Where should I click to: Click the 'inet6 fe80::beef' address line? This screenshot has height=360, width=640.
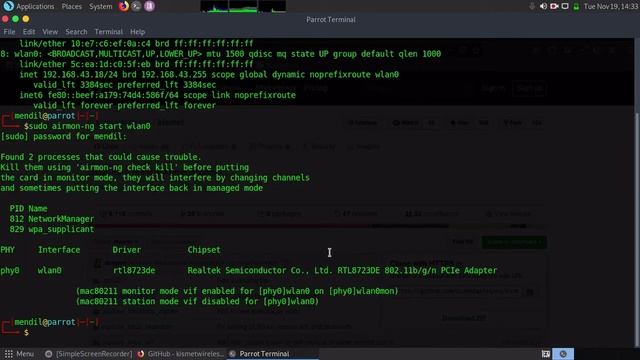158,96
